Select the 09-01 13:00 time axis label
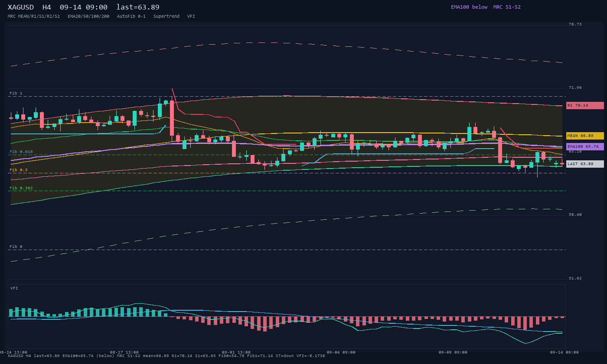The height and width of the screenshot is (364, 607). (x=236, y=352)
